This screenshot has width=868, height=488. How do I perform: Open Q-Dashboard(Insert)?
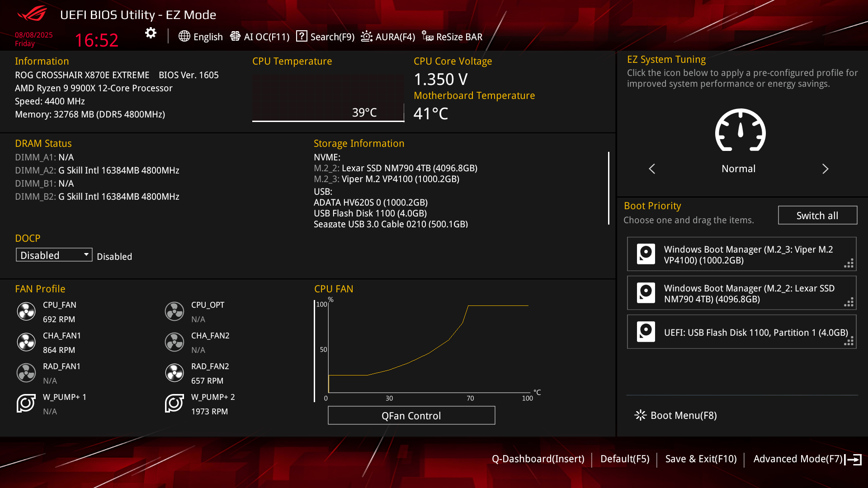(538, 459)
